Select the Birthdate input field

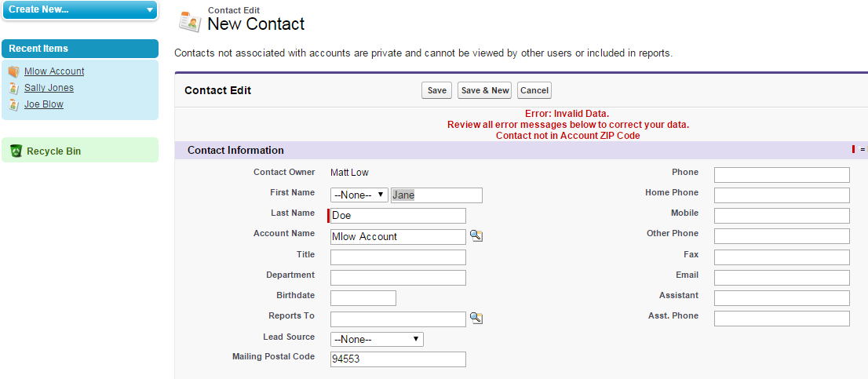pyautogui.click(x=363, y=298)
